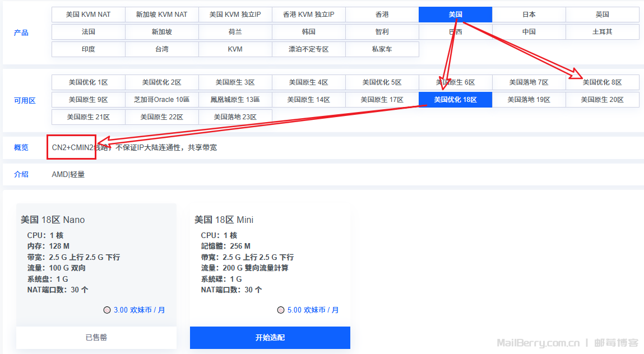Choose the 芝加哥Oracle 10区 zone
This screenshot has width=644, height=354.
(x=161, y=100)
